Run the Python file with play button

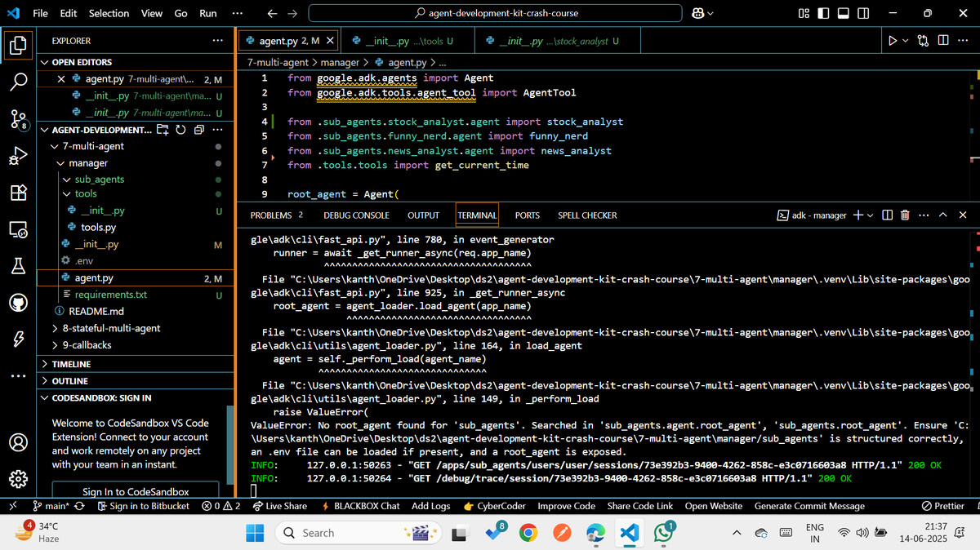click(x=892, y=41)
